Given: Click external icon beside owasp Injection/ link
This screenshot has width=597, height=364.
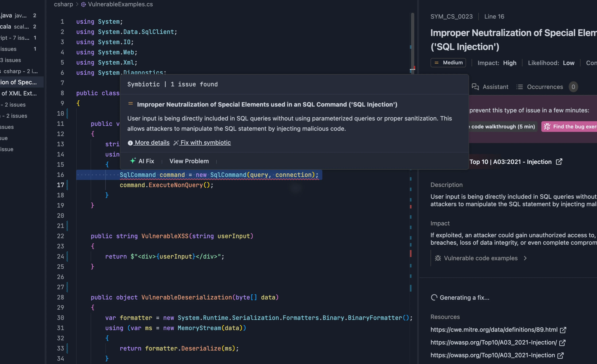Looking at the screenshot, I should (562, 343).
